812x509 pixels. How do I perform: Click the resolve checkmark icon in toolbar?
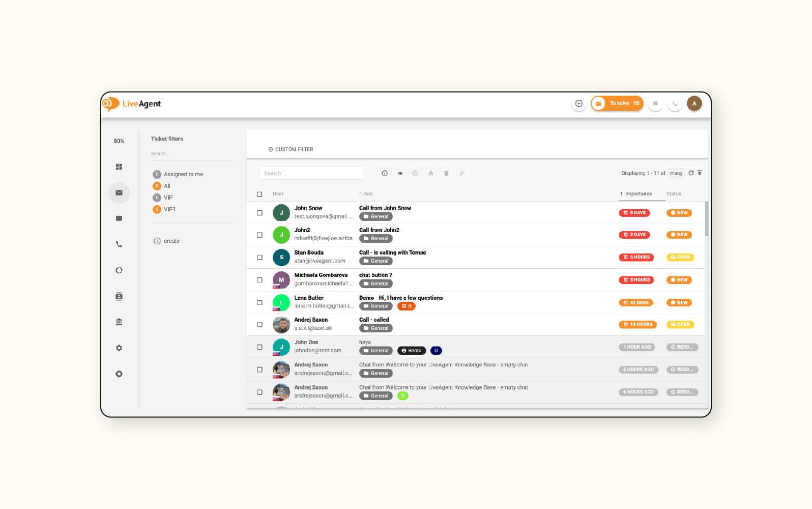click(415, 174)
